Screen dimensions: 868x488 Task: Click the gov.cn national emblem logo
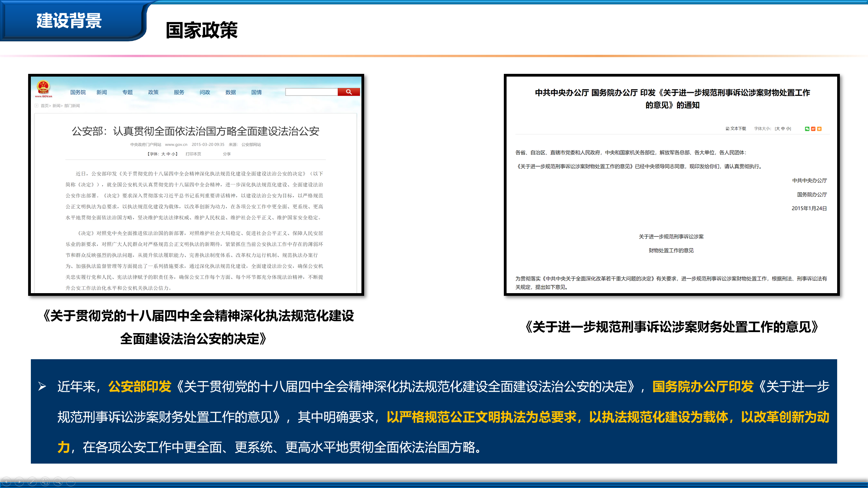coord(43,88)
